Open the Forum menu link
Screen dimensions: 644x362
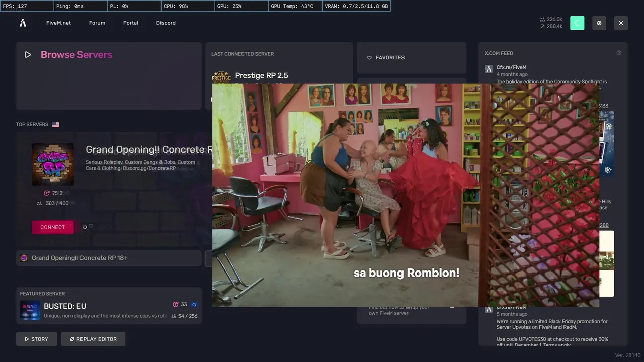pos(97,23)
